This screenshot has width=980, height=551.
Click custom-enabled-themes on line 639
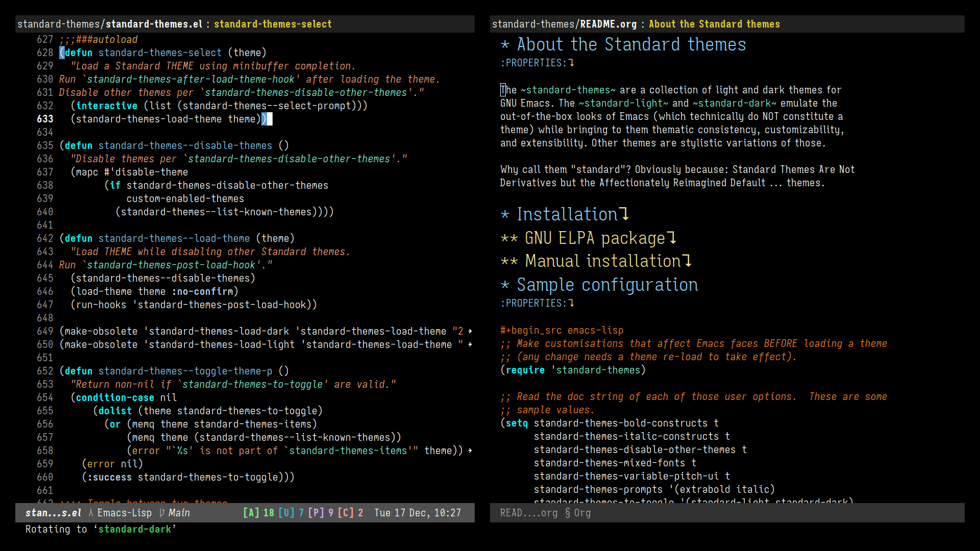click(185, 198)
